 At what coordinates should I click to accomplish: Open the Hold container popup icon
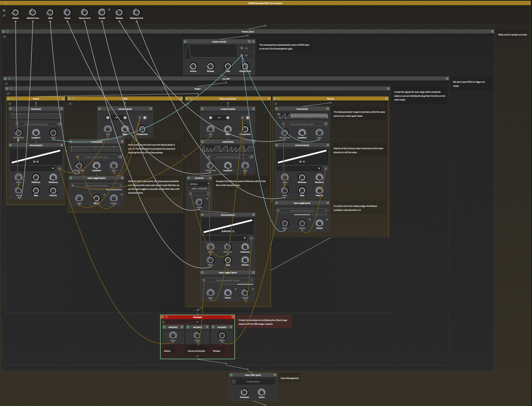pyautogui.click(x=70, y=104)
